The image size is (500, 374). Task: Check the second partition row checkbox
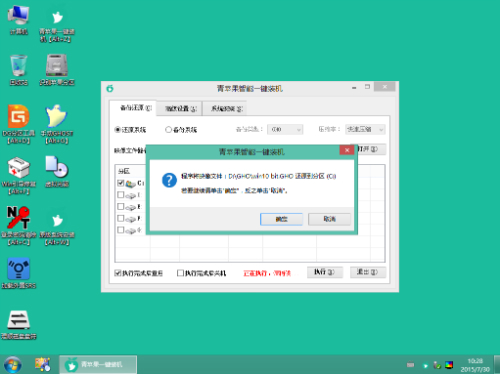pos(121,195)
